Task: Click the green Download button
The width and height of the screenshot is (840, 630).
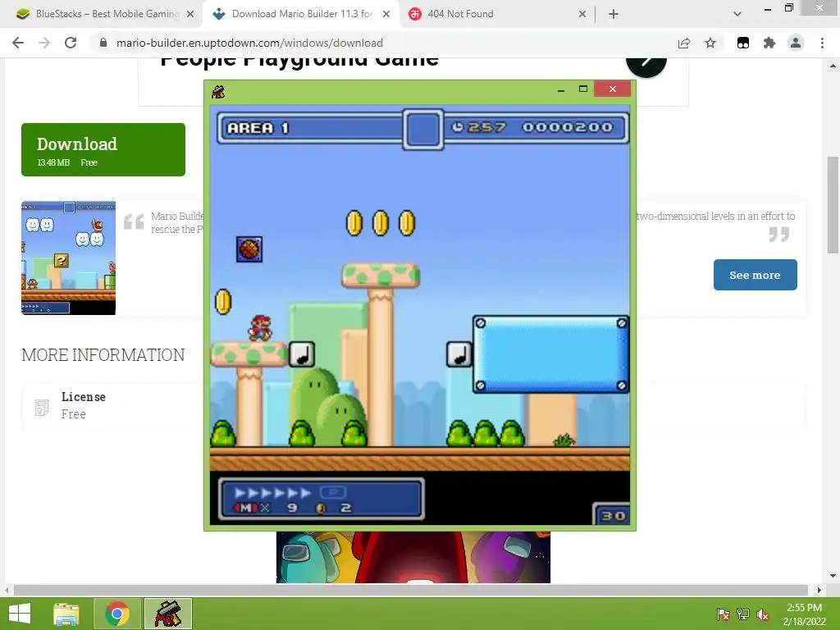Action: coord(103,149)
